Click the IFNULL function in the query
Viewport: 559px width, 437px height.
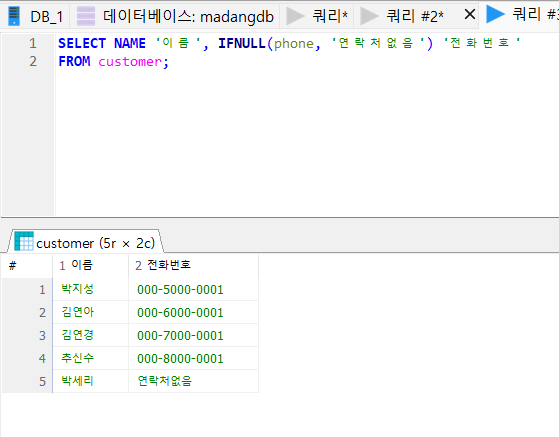coord(242,43)
